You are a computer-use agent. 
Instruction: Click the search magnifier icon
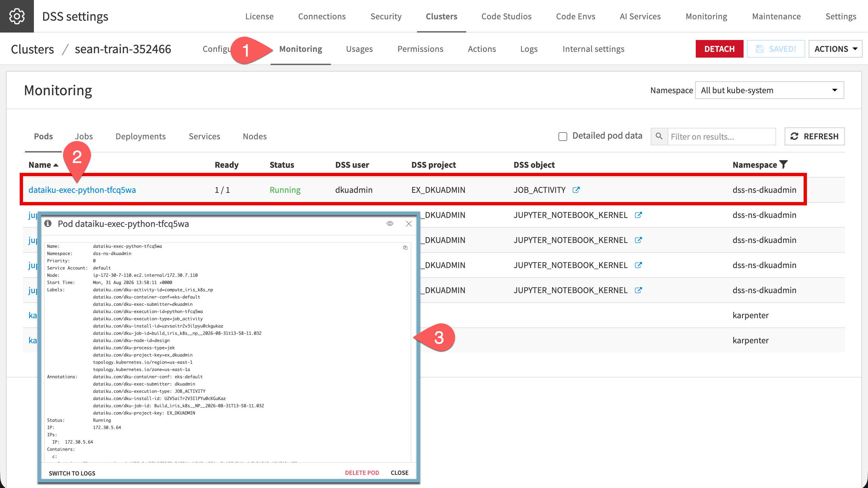659,136
